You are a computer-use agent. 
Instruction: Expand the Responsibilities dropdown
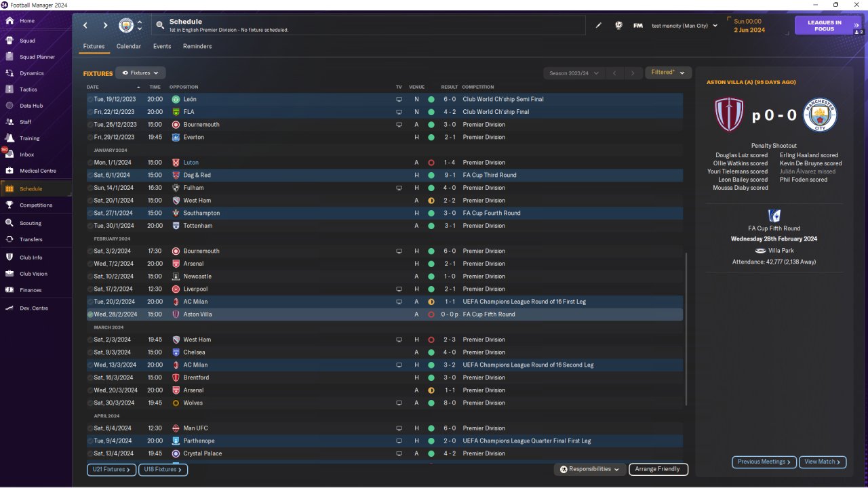(589, 469)
